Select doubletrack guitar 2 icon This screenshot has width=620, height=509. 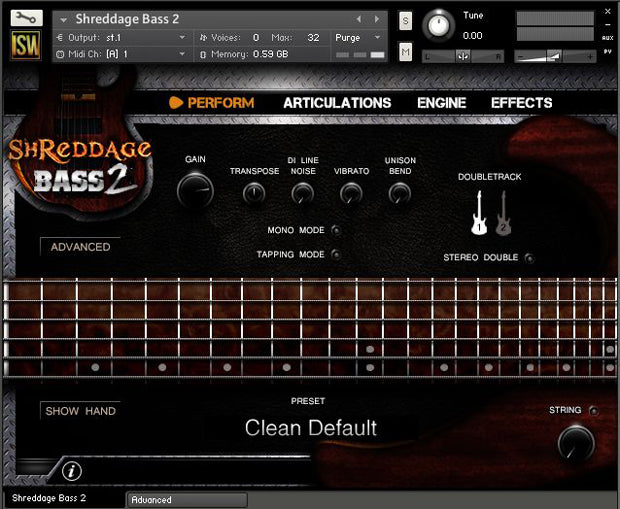click(503, 213)
